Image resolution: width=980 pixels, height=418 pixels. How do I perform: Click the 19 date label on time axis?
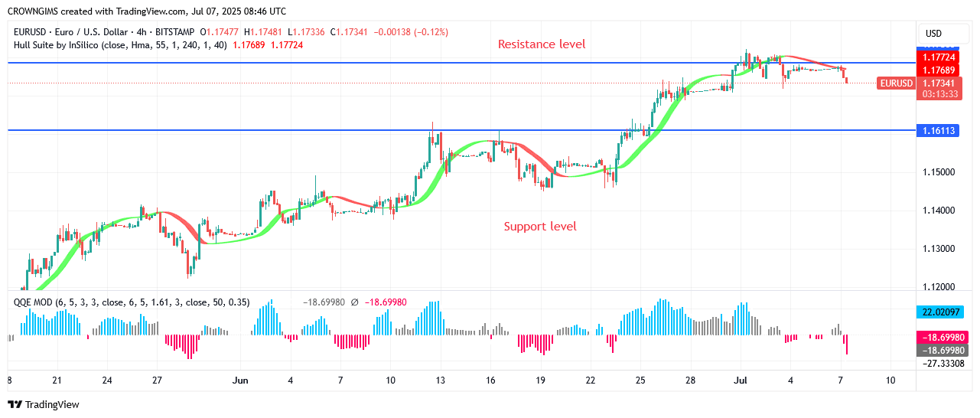(x=540, y=380)
